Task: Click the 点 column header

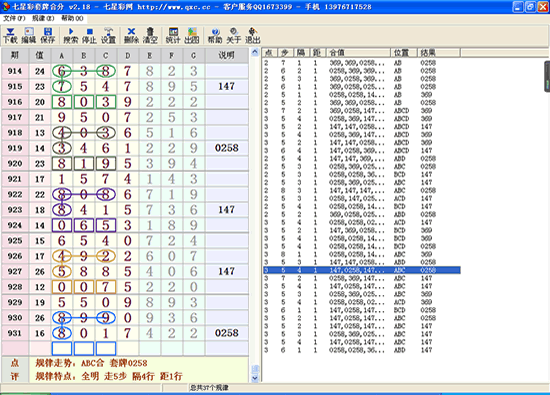Action: (270, 53)
